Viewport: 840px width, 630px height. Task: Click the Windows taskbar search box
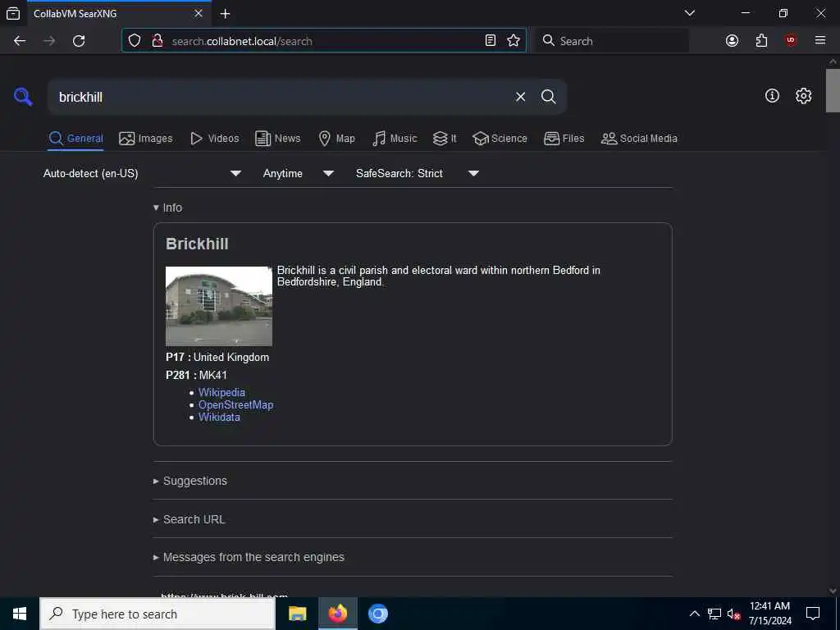click(x=157, y=614)
